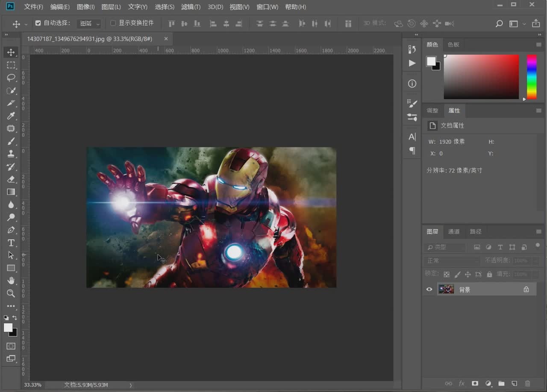Open the 文件(F) menu
Screen dimensions: 547x392
(x=34, y=7)
